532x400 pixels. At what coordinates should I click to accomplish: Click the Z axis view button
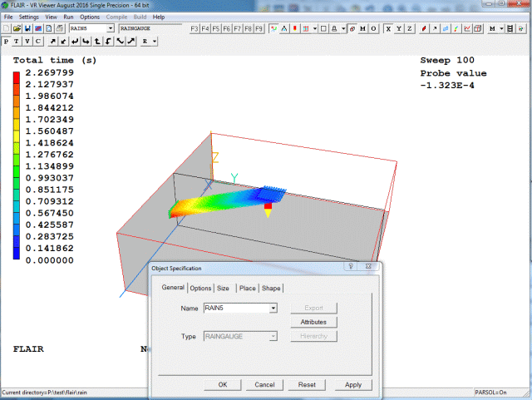pos(410,28)
